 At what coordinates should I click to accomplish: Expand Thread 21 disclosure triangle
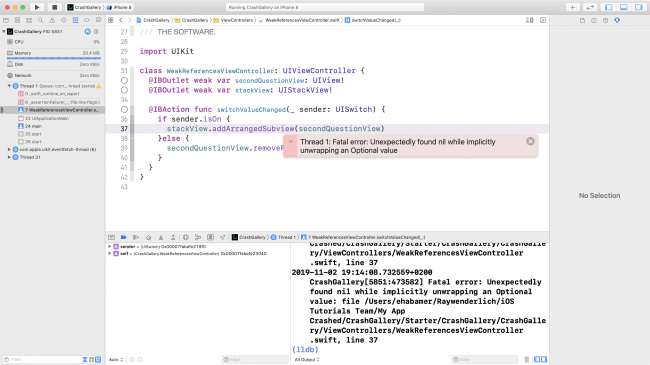coord(9,157)
